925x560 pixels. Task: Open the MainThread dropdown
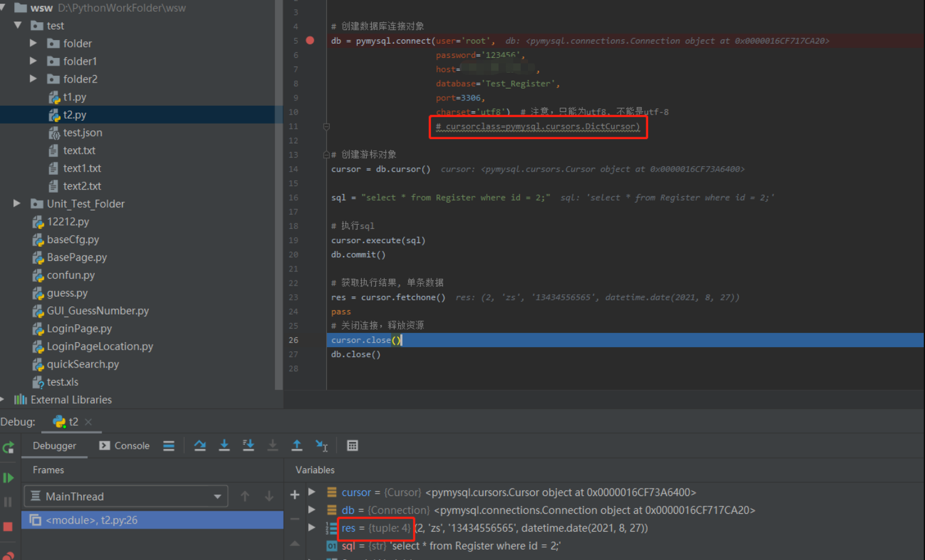[x=126, y=496]
